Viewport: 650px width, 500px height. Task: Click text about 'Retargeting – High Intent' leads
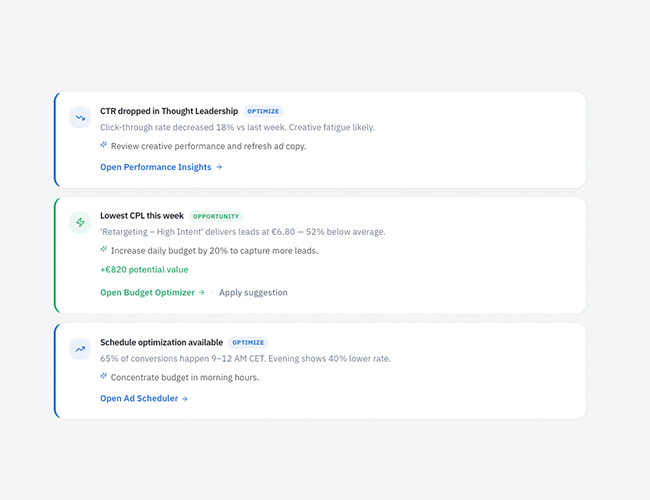click(243, 232)
